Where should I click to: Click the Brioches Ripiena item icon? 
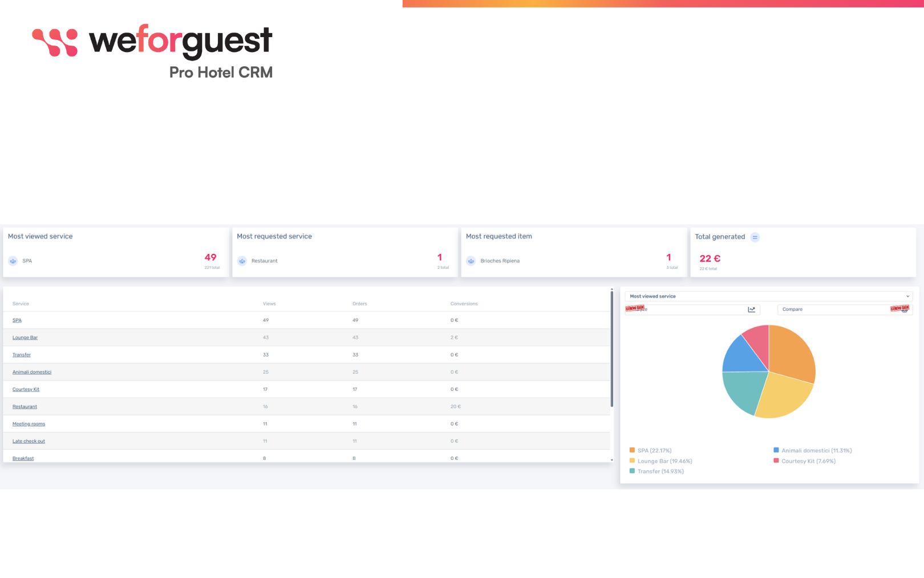point(471,261)
